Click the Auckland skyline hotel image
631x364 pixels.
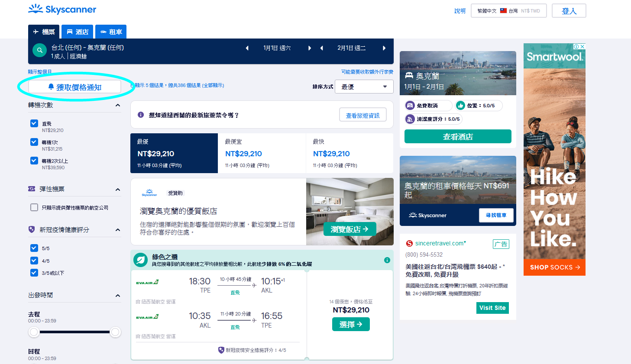458,73
